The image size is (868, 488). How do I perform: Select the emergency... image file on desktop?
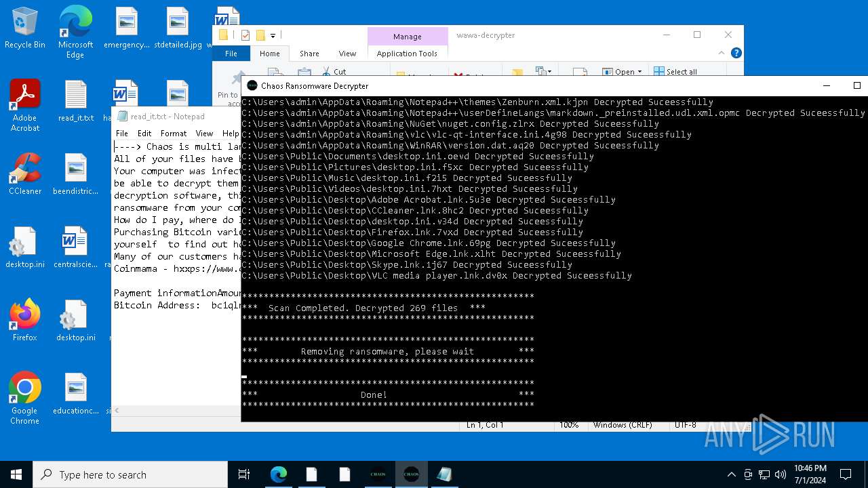[x=127, y=27]
